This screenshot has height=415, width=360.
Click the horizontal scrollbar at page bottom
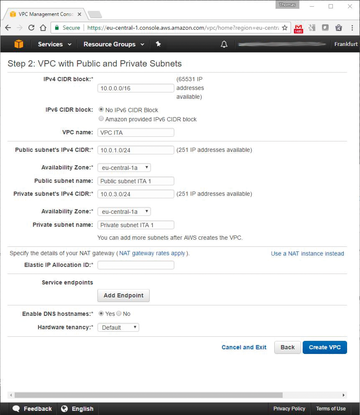pos(149,395)
